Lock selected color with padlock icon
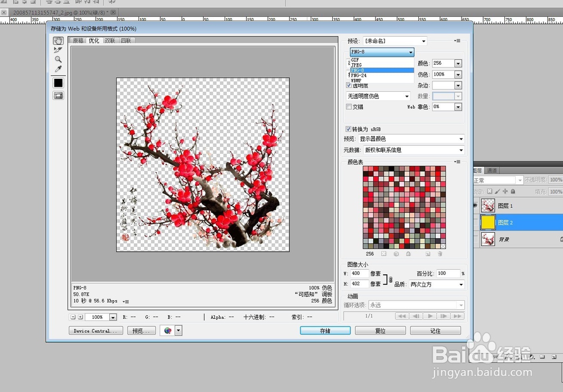 408,253
